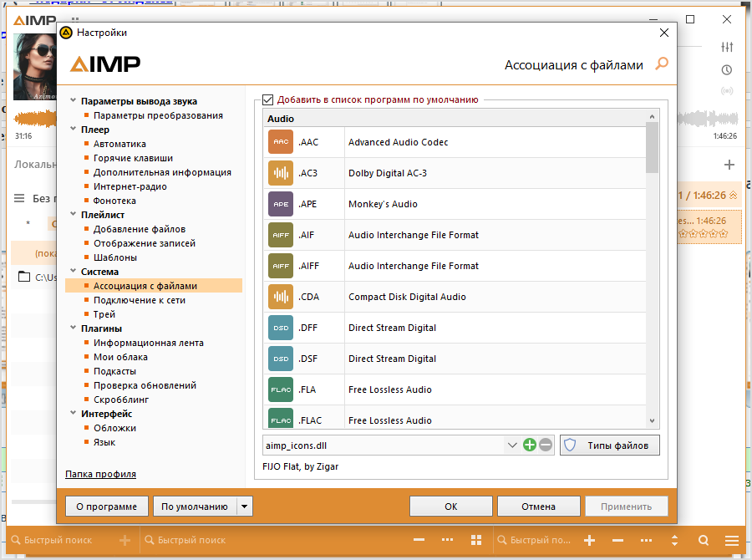Viewport: 752px width, 560px height.
Task: Open the aimp_icons.dll icon library dropdown
Action: pos(512,445)
